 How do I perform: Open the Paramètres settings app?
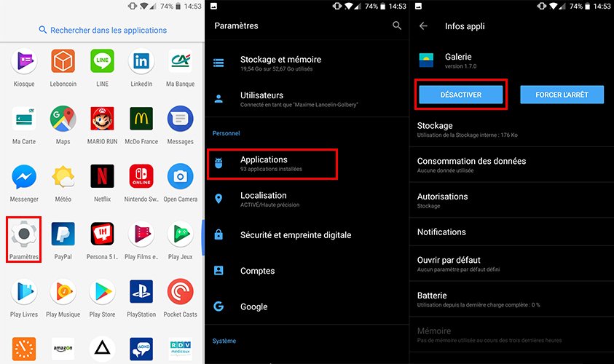click(x=23, y=234)
